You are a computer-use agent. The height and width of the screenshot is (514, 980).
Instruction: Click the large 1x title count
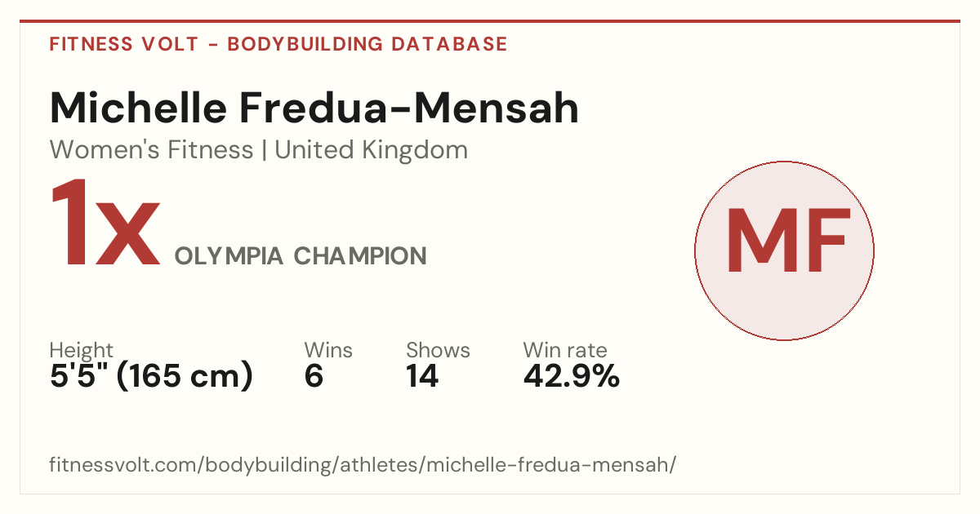(105, 225)
